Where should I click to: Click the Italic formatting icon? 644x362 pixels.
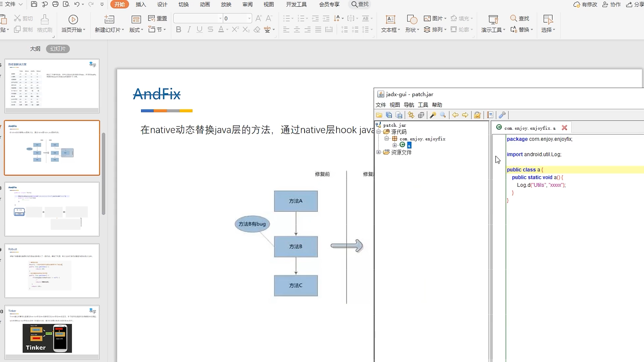tap(189, 29)
